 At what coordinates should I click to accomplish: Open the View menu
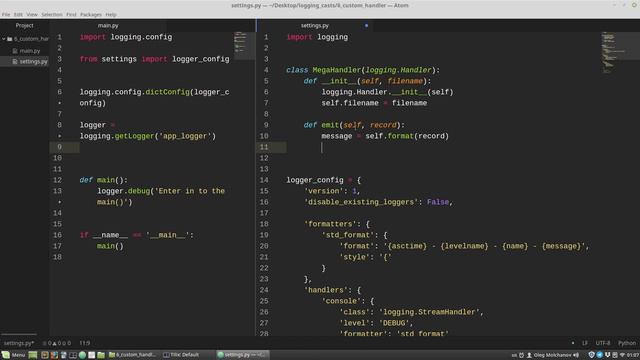32,14
